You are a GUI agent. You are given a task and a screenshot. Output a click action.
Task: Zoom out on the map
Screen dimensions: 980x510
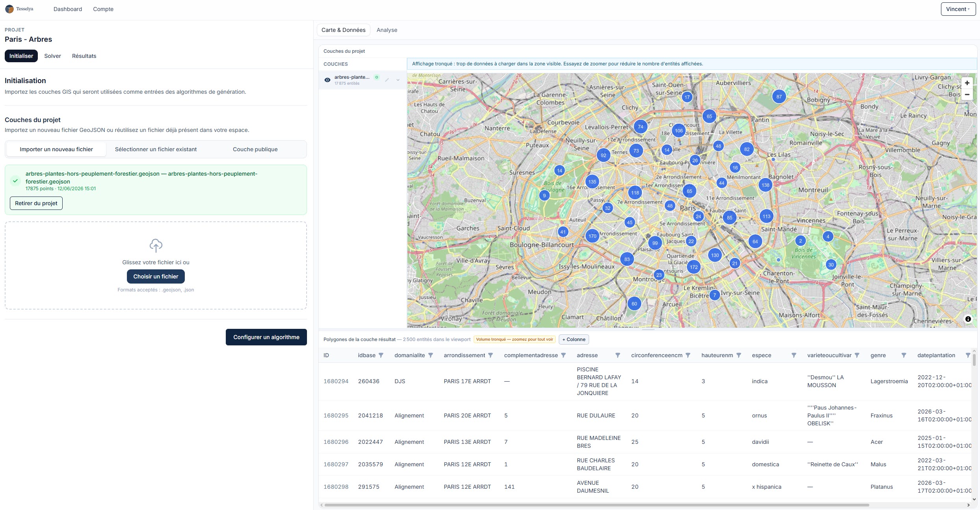tap(967, 95)
